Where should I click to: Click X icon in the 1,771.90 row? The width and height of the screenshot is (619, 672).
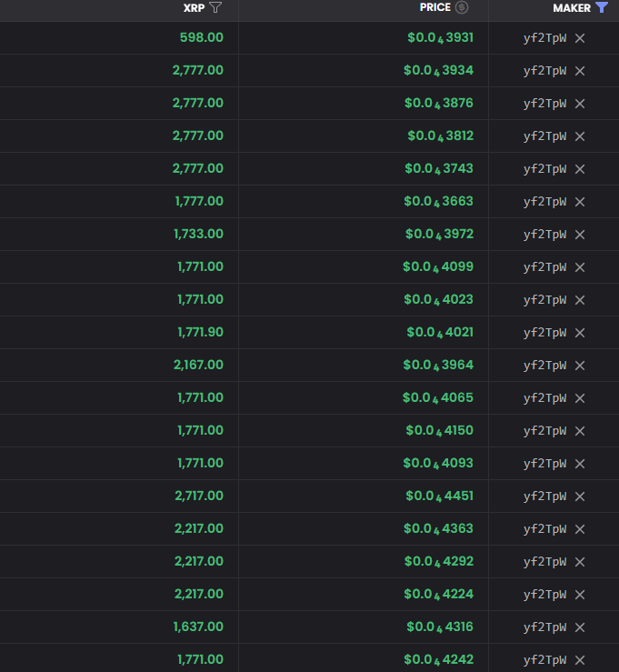[580, 333]
